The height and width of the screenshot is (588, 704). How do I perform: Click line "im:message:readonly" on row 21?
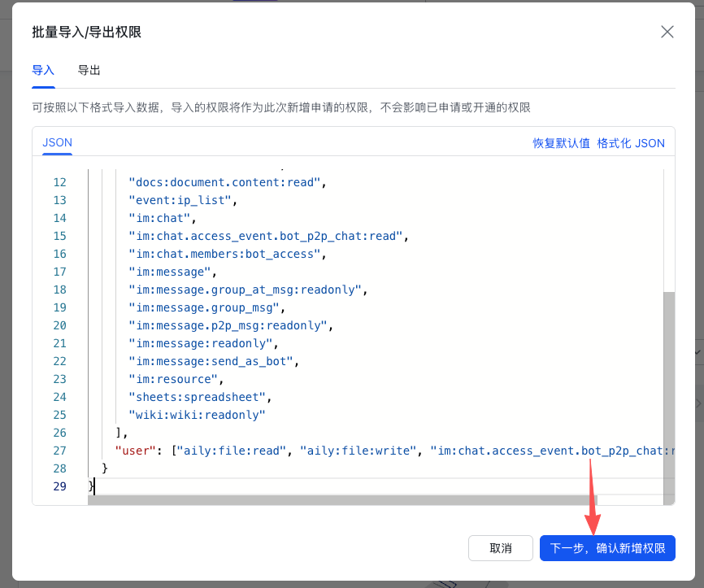tap(203, 344)
